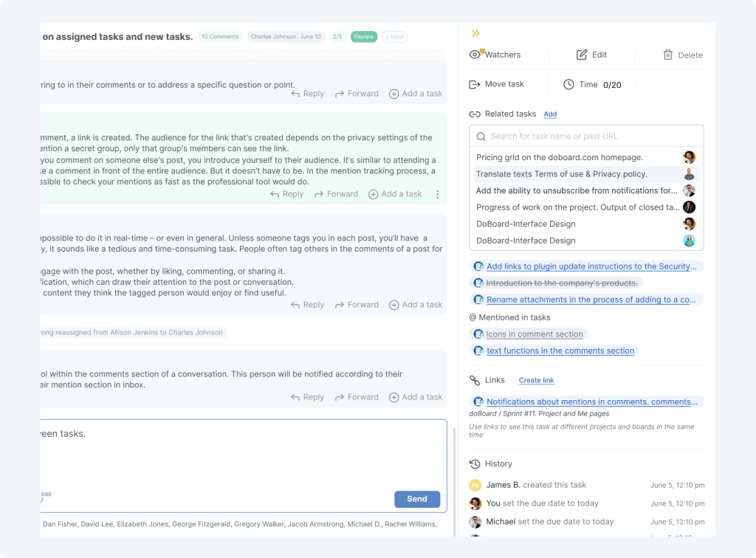Open 'Icons in comment section' mentioned task
Viewport: 756px width, 558px height.
[534, 334]
